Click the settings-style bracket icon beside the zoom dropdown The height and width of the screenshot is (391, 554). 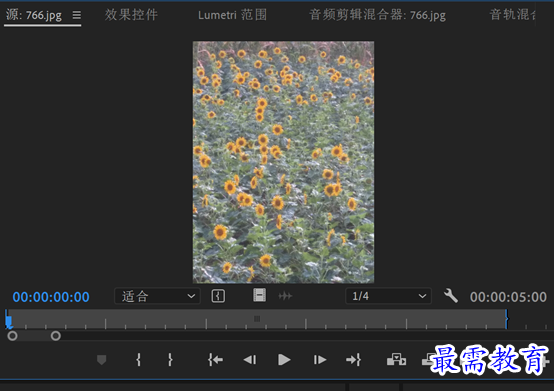[218, 296]
